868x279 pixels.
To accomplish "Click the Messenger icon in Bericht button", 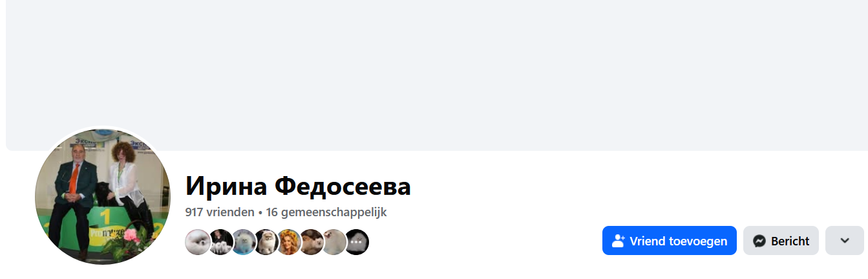I will (x=759, y=241).
